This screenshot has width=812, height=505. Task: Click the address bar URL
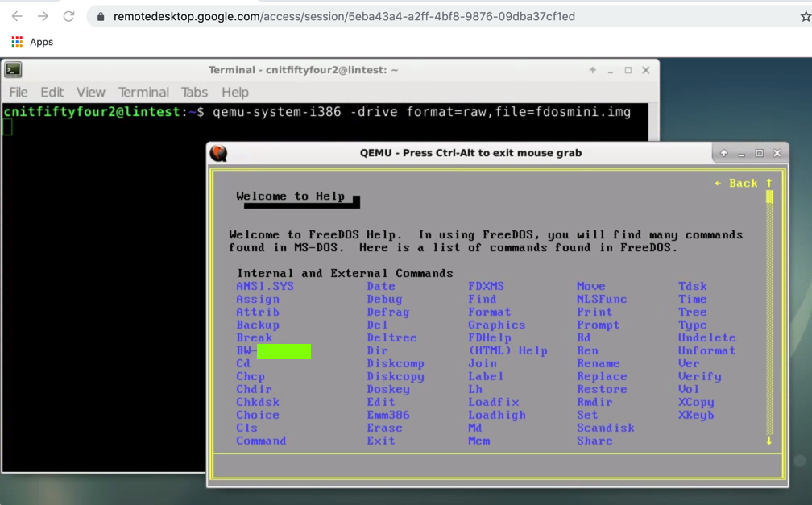344,17
